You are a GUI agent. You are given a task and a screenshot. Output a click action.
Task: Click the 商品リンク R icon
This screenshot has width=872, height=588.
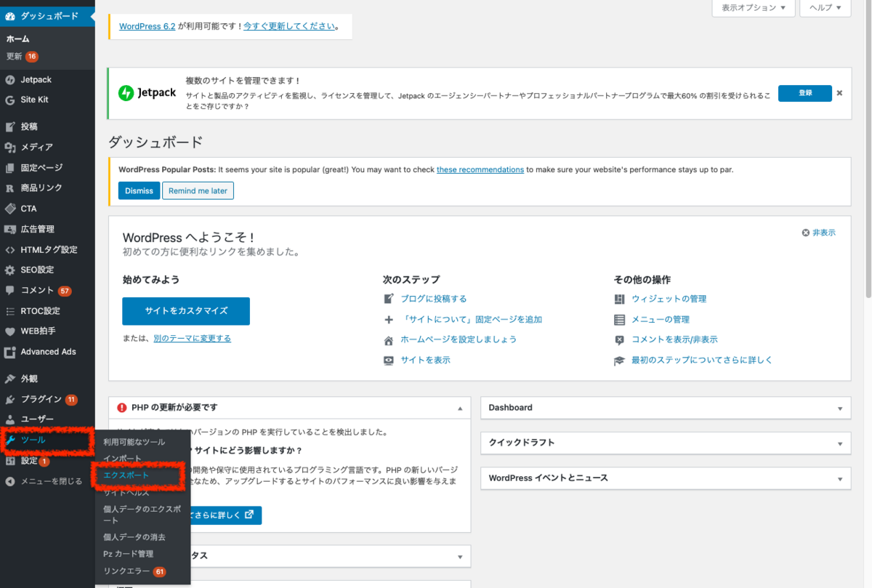(x=10, y=188)
